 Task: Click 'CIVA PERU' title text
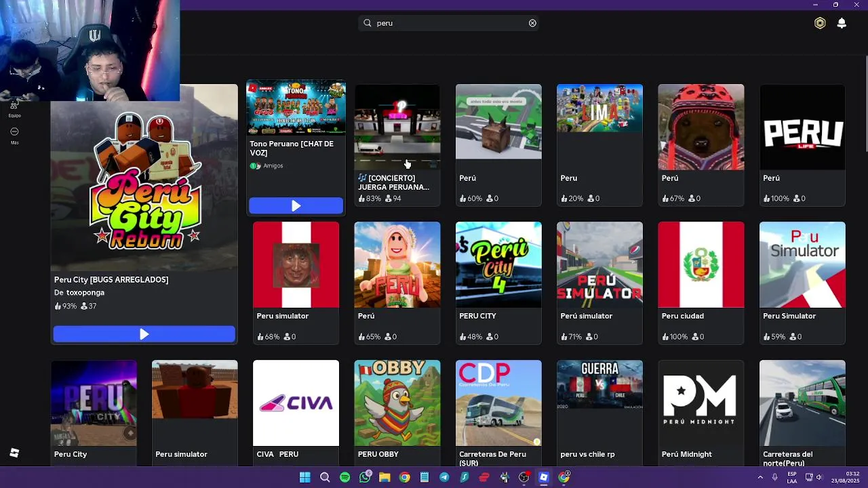(277, 455)
